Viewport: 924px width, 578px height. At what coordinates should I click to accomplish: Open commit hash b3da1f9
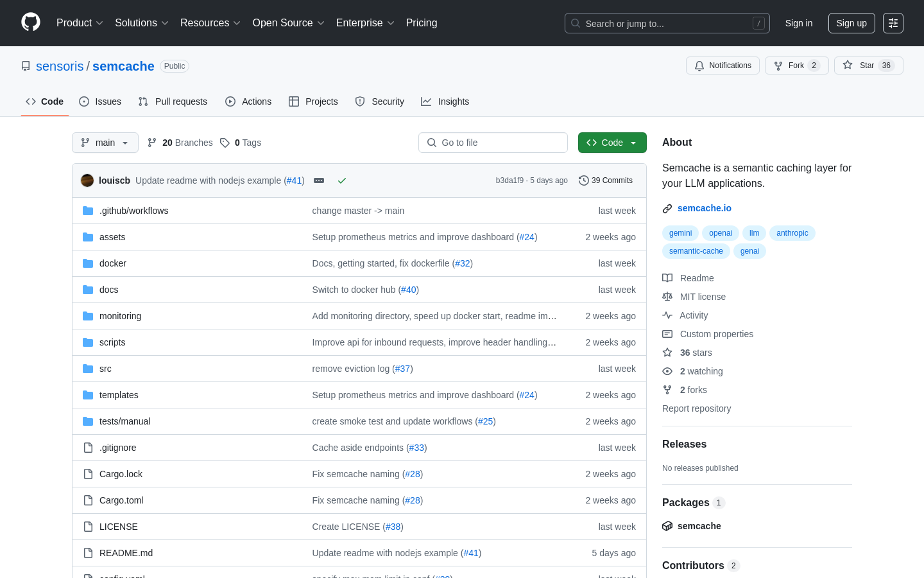[509, 180]
